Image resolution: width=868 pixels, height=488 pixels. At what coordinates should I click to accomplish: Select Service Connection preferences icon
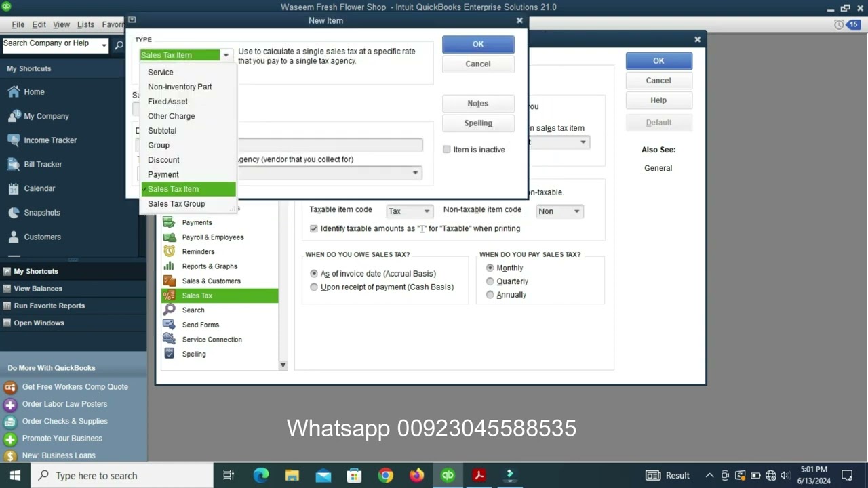tap(170, 339)
